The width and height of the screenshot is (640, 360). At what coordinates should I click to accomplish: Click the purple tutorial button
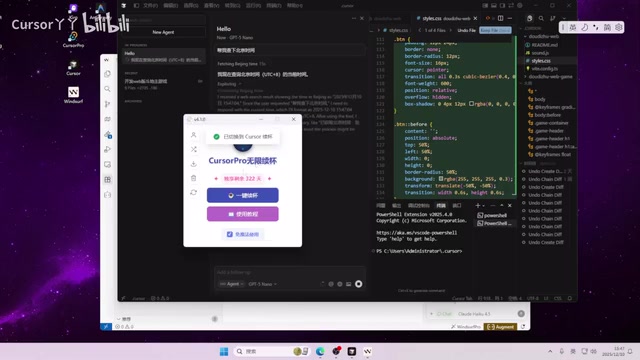click(x=242, y=214)
